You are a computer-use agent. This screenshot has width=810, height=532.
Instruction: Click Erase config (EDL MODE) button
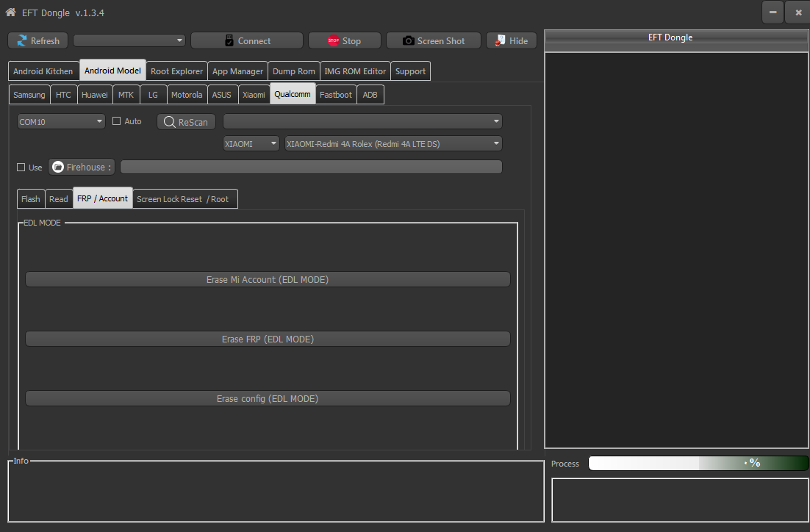click(x=268, y=398)
